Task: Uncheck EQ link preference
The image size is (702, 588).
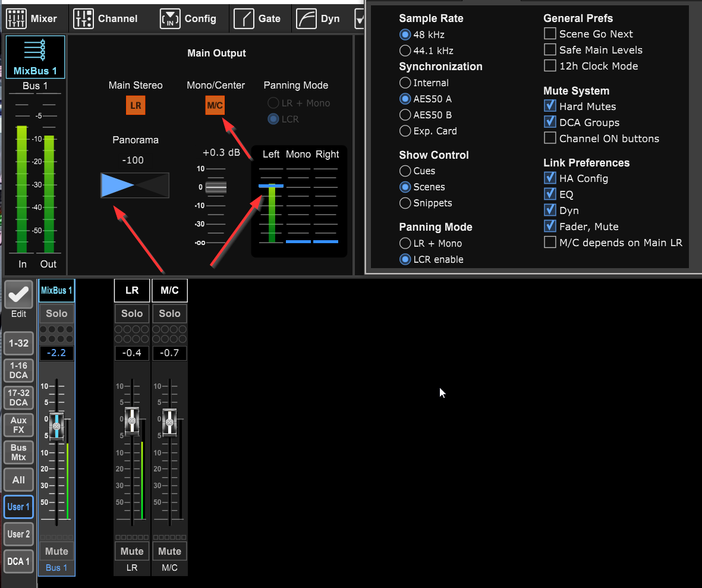Action: click(x=550, y=194)
